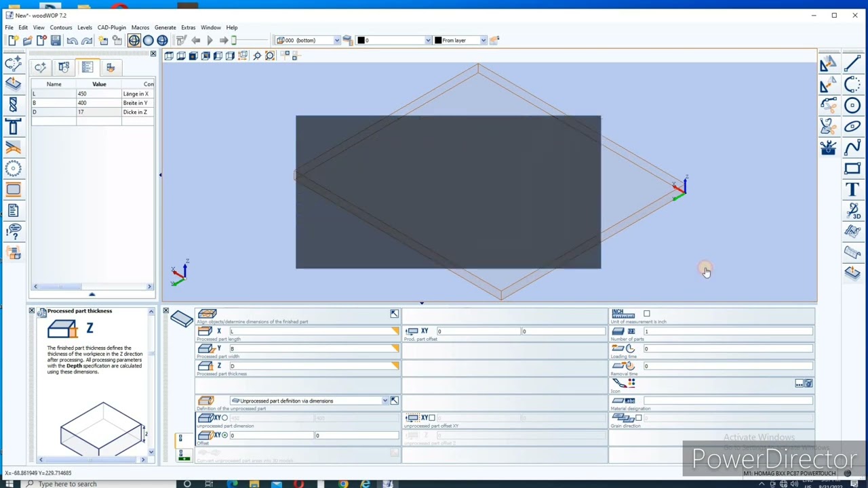Open the 3D tool in right toolbar
Viewport: 868px width, 488px height.
(x=852, y=211)
